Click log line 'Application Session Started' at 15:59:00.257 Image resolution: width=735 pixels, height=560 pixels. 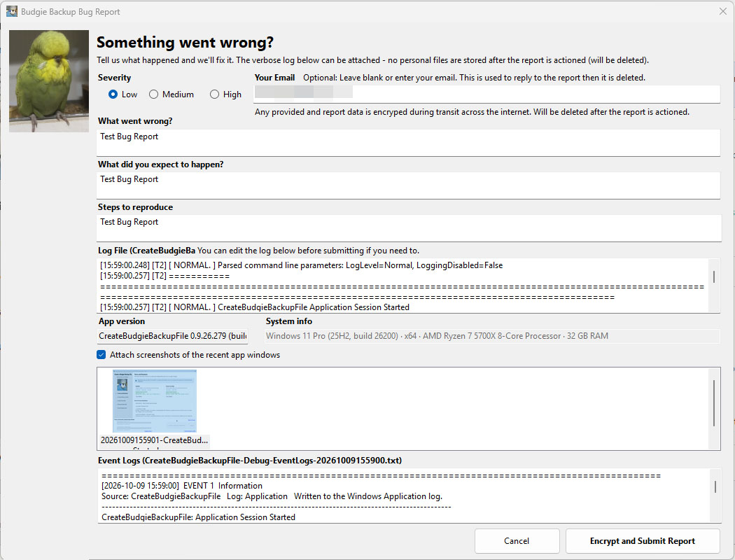click(255, 307)
